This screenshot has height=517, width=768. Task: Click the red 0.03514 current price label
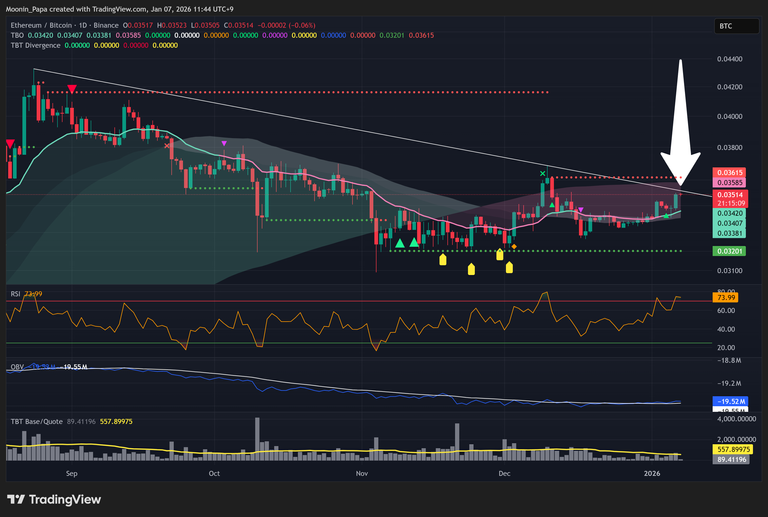pyautogui.click(x=727, y=193)
